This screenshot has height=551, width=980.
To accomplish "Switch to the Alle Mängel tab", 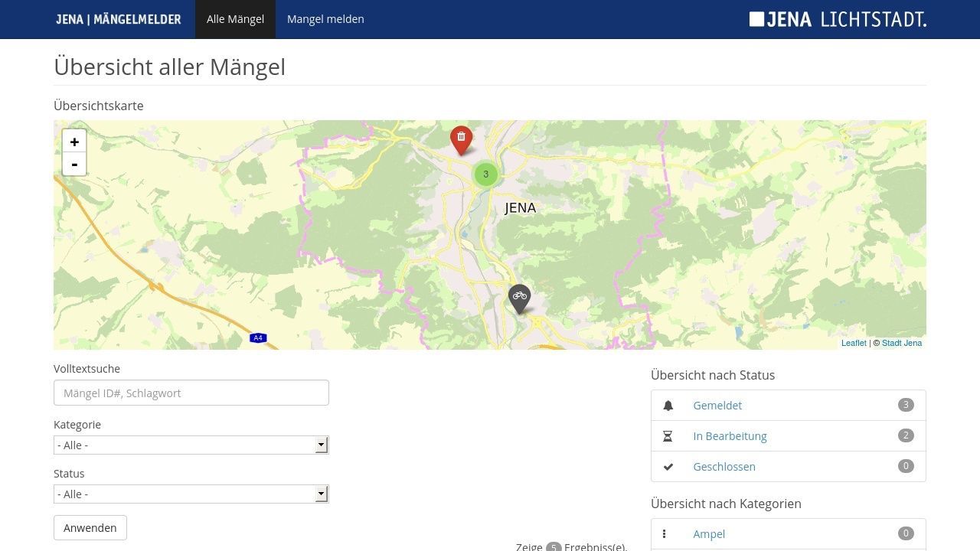I will tap(235, 18).
